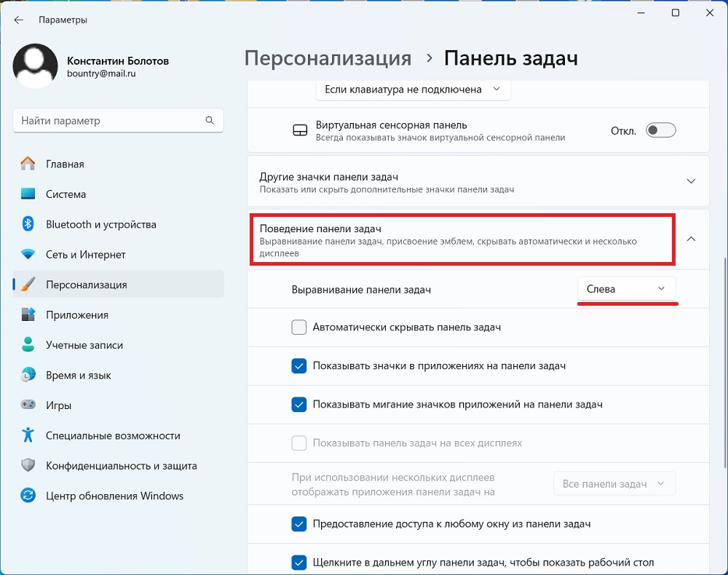
Task: Select Сеть и Интернет category
Action: click(119, 254)
